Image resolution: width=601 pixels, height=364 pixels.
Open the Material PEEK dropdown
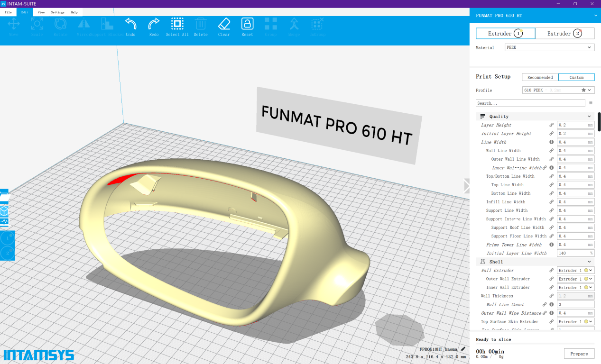[549, 47]
